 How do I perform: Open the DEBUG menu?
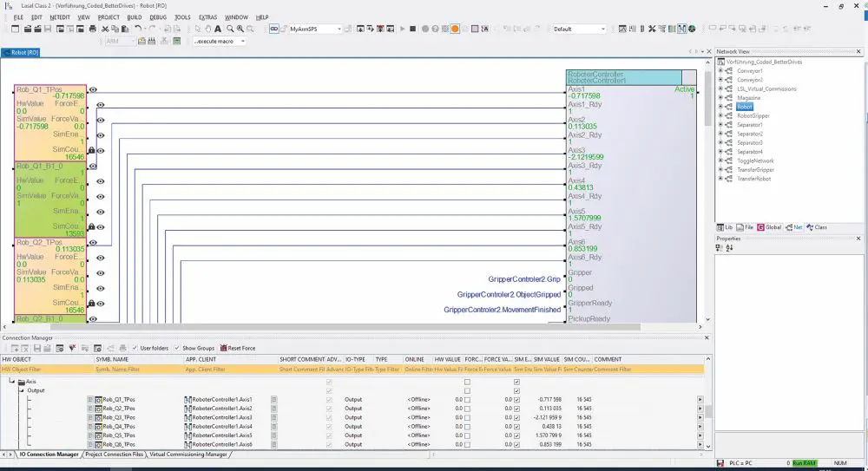pyautogui.click(x=158, y=17)
